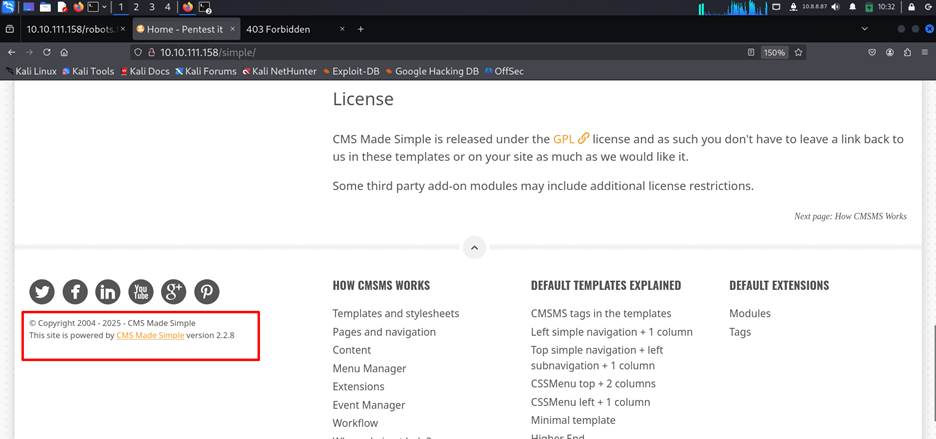Click the 150% zoom level indicator
This screenshot has width=936, height=439.
tap(773, 52)
